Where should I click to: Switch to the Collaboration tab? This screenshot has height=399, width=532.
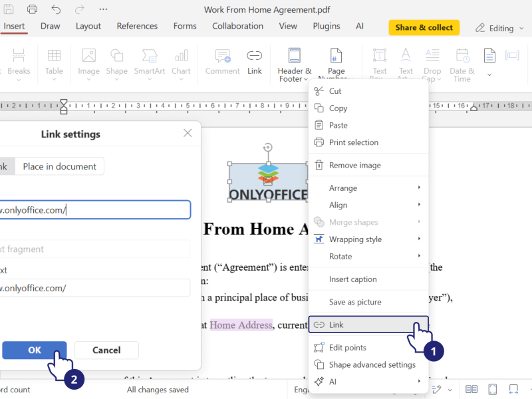[x=237, y=26]
